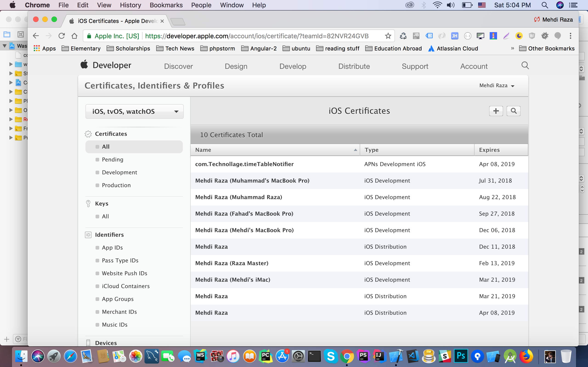Sort by the Name column arrow
Screen dimensions: 588x367
(x=355, y=150)
